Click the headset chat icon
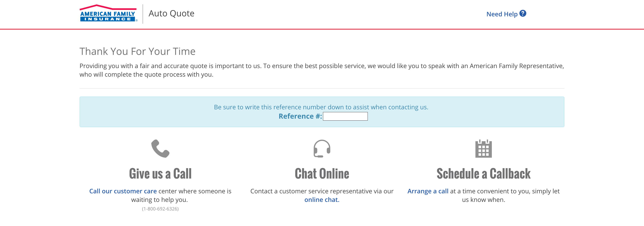This screenshot has height=226, width=644. pyautogui.click(x=322, y=149)
